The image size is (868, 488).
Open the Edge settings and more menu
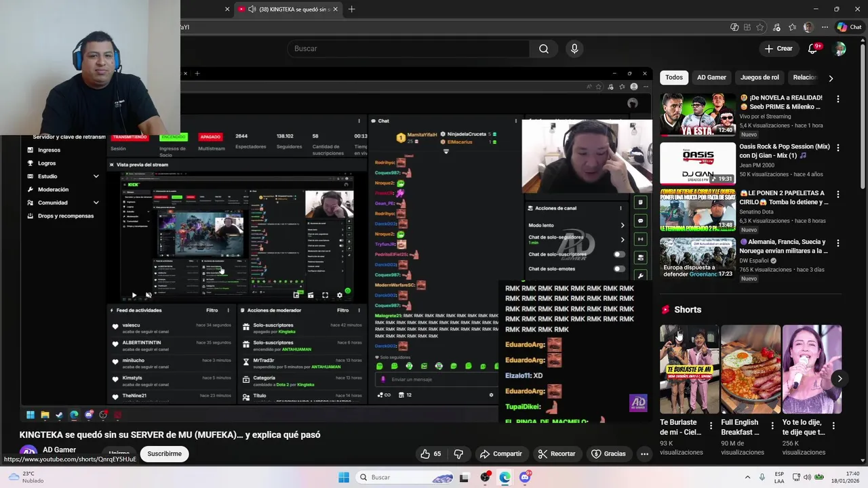825,27
